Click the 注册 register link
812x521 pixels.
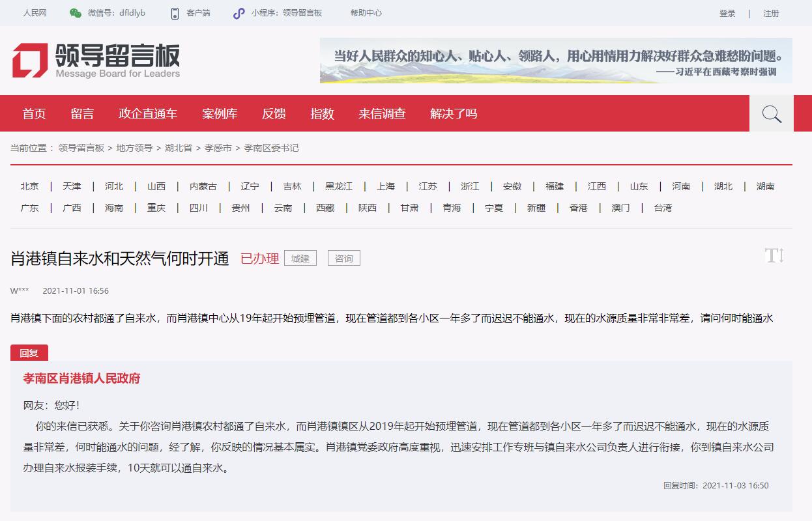[x=771, y=13]
